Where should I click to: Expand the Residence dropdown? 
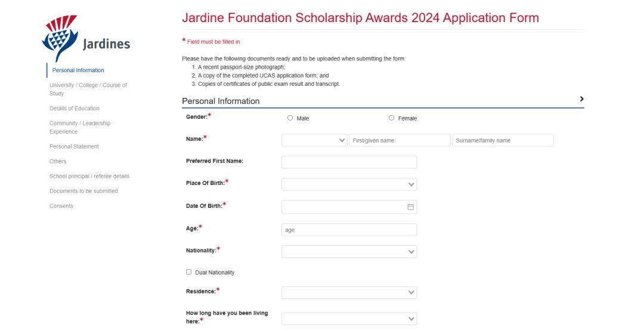tap(349, 292)
